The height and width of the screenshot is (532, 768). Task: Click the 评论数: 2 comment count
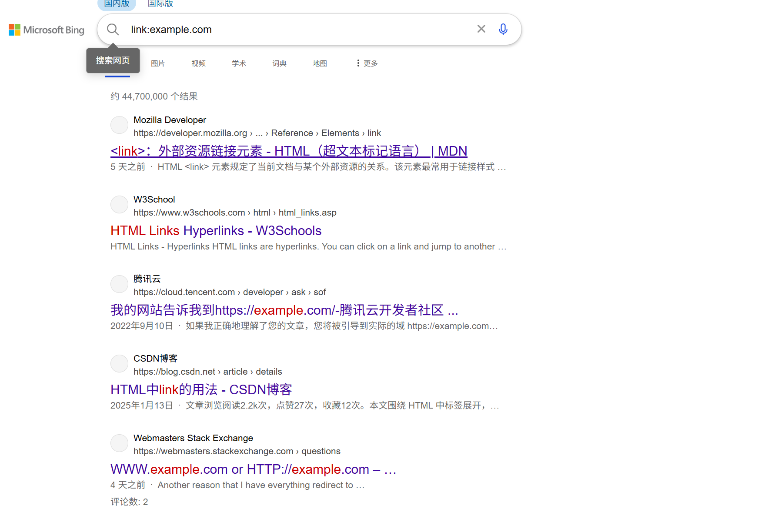128,502
